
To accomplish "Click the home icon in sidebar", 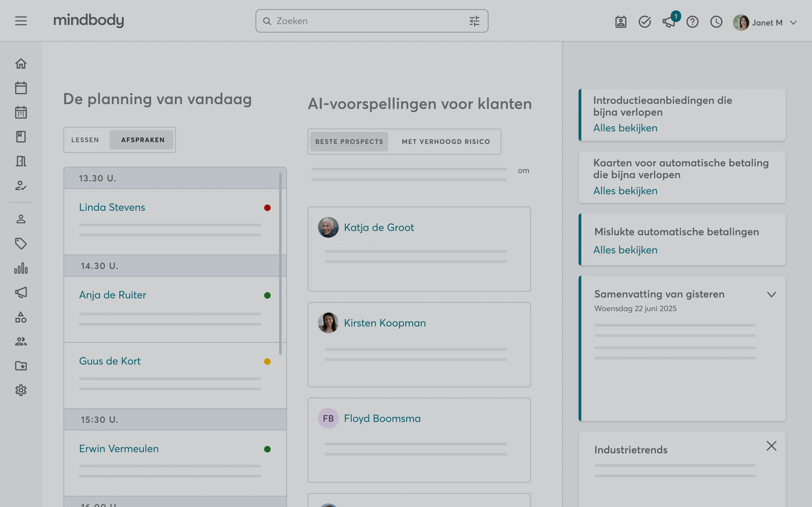I will [21, 63].
